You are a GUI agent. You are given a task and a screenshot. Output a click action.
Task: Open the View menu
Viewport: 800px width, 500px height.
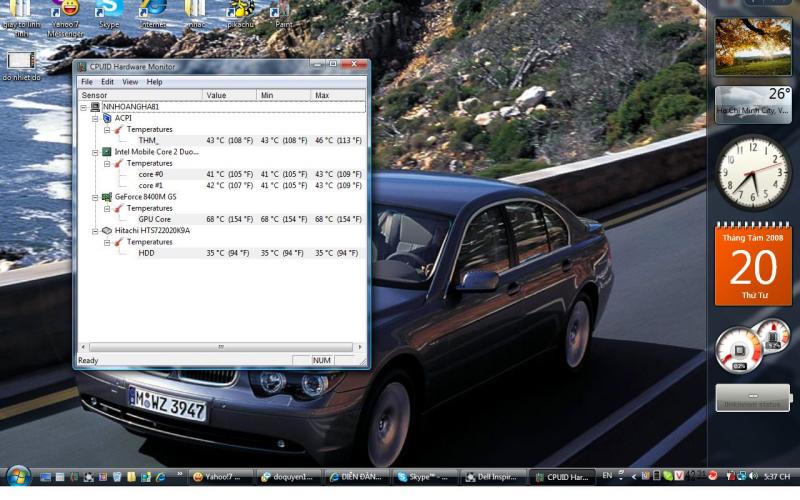point(130,82)
